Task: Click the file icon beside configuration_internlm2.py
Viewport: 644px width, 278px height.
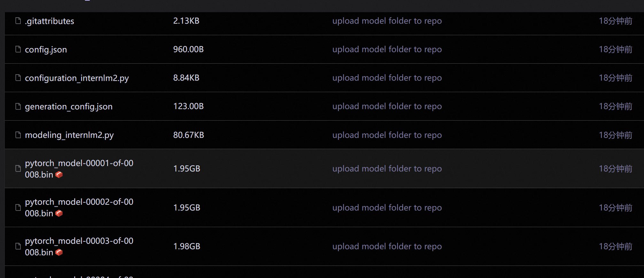Action: pyautogui.click(x=18, y=78)
